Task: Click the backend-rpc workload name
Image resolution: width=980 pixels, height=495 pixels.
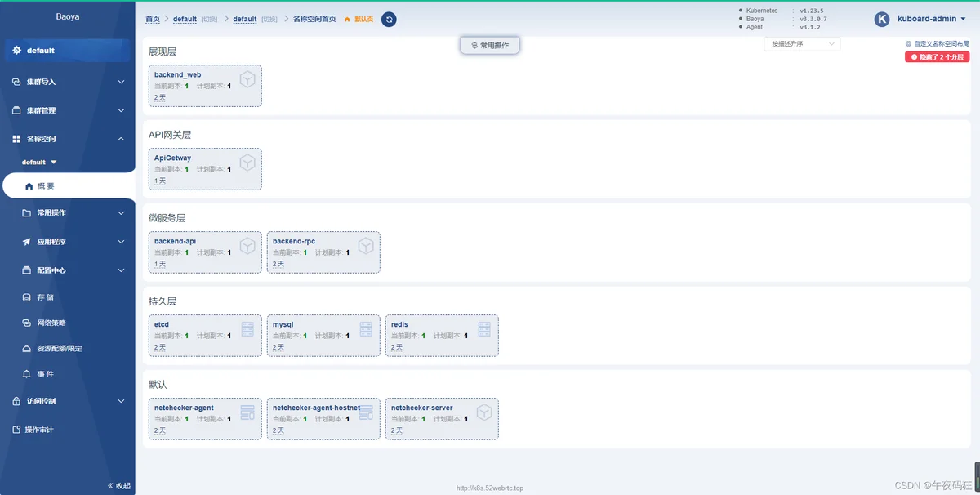Action: [294, 241]
